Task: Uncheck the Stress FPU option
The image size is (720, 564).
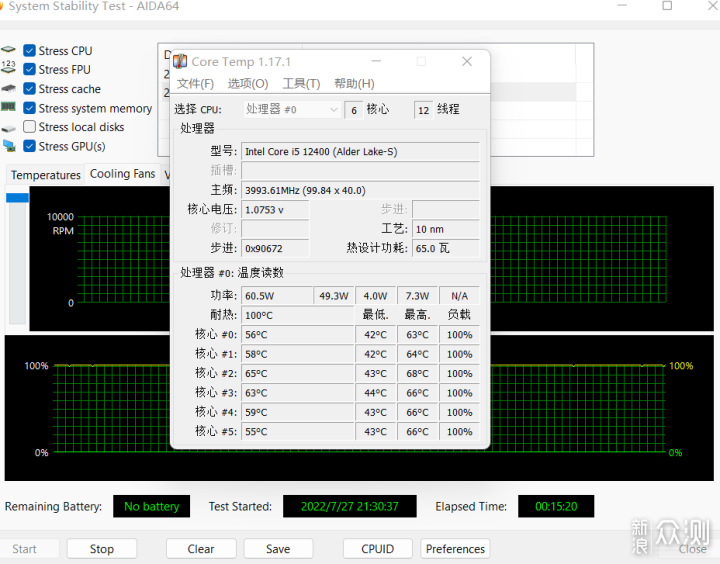Action: pyautogui.click(x=29, y=69)
